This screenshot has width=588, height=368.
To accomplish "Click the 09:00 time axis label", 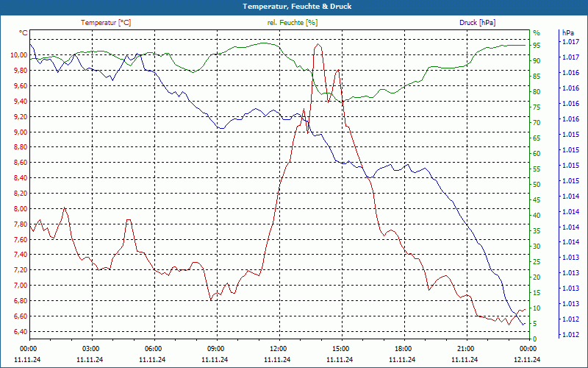I will click(215, 349).
